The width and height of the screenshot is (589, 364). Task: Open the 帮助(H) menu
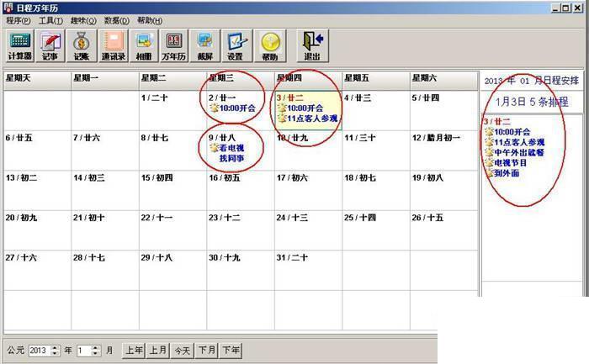pyautogui.click(x=150, y=21)
